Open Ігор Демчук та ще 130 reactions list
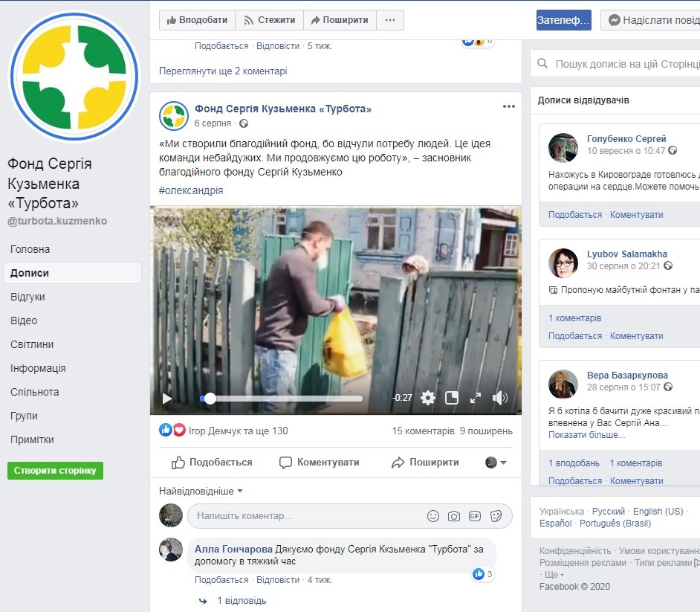The image size is (700, 612). [x=239, y=431]
